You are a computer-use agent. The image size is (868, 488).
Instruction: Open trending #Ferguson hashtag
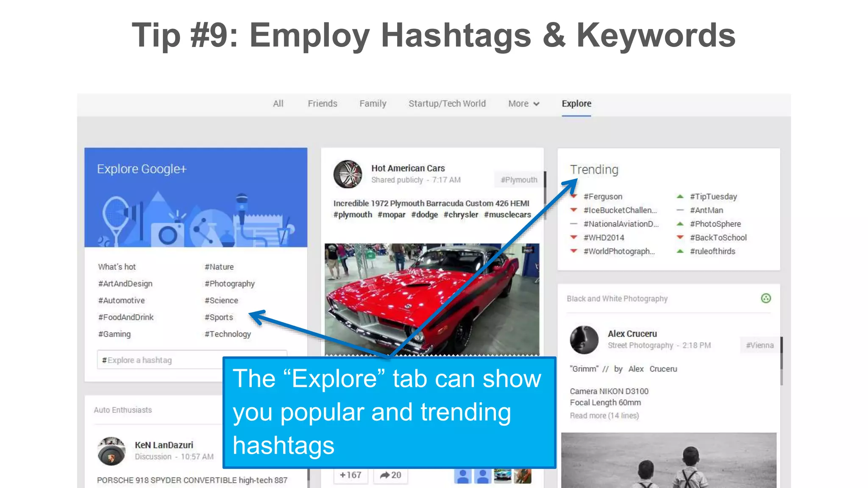pyautogui.click(x=603, y=197)
